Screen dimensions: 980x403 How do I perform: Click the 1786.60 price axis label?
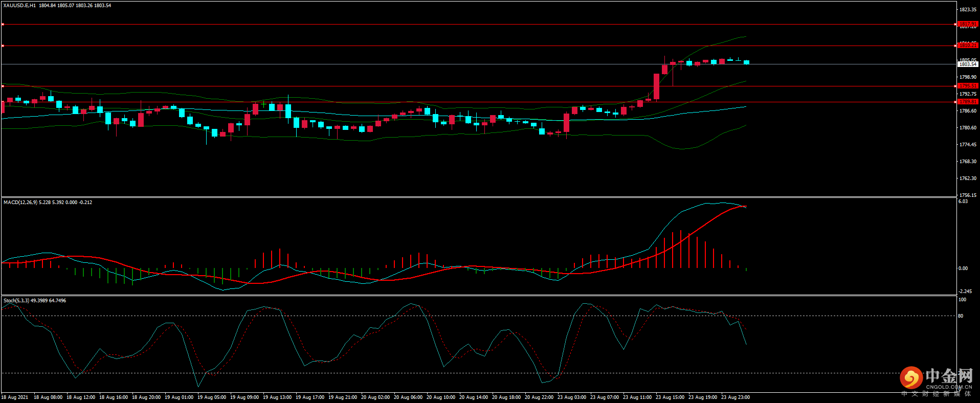968,111
